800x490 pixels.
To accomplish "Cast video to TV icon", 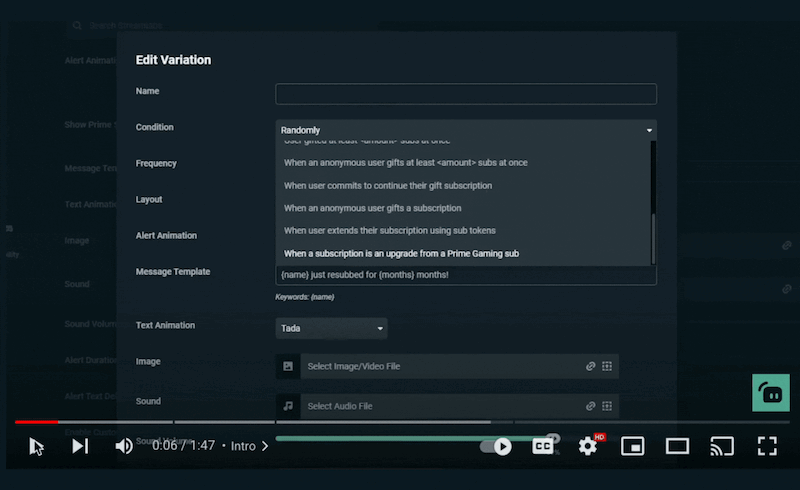I will point(722,446).
